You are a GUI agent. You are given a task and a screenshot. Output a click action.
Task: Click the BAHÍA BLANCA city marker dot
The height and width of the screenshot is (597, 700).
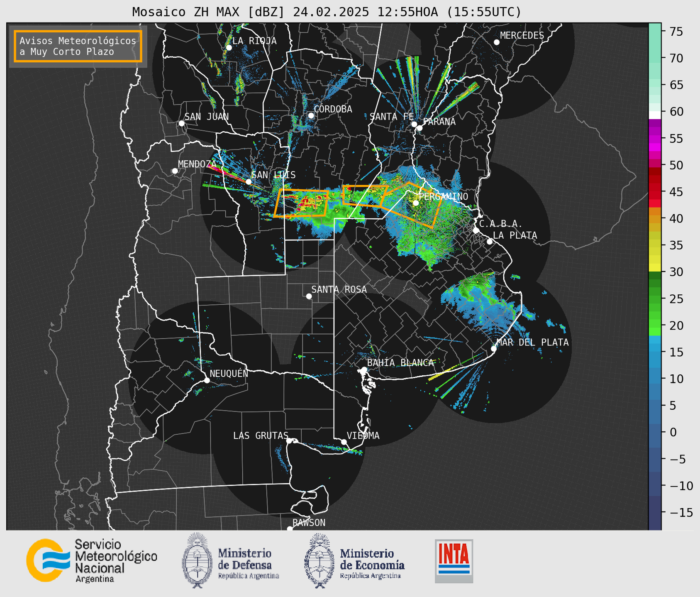coord(364,369)
